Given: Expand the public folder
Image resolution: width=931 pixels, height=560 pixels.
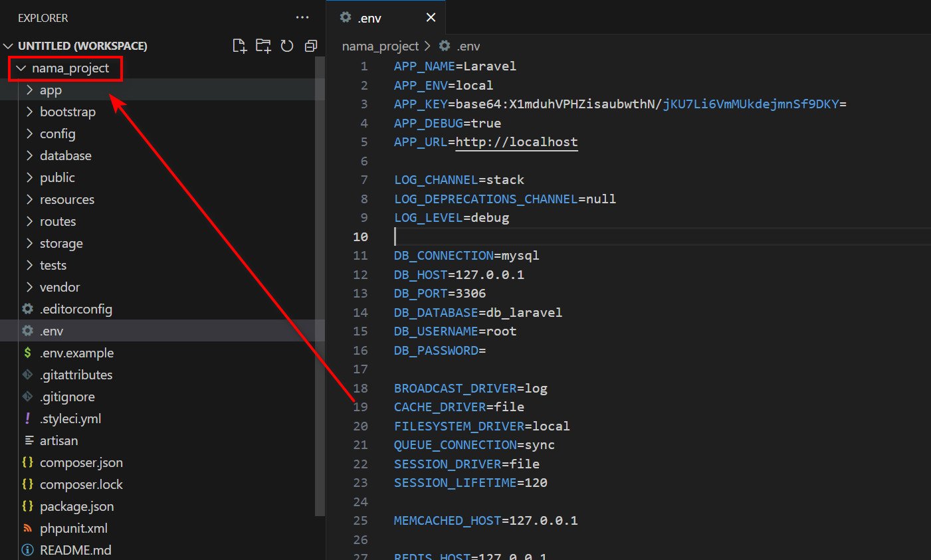Looking at the screenshot, I should [29, 177].
